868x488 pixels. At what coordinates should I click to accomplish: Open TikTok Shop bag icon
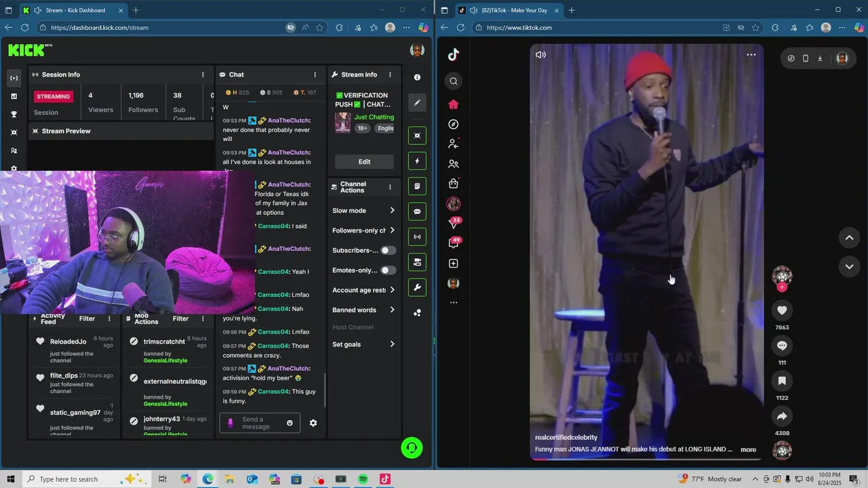pos(454,184)
